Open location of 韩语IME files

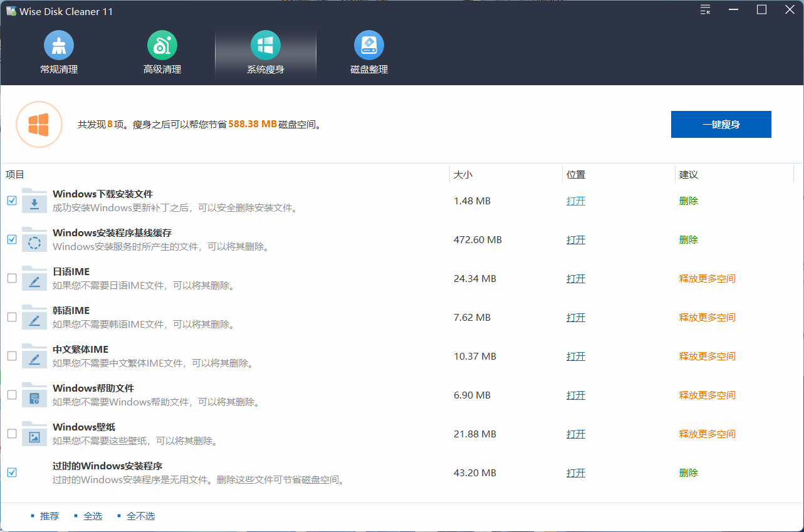[576, 318]
